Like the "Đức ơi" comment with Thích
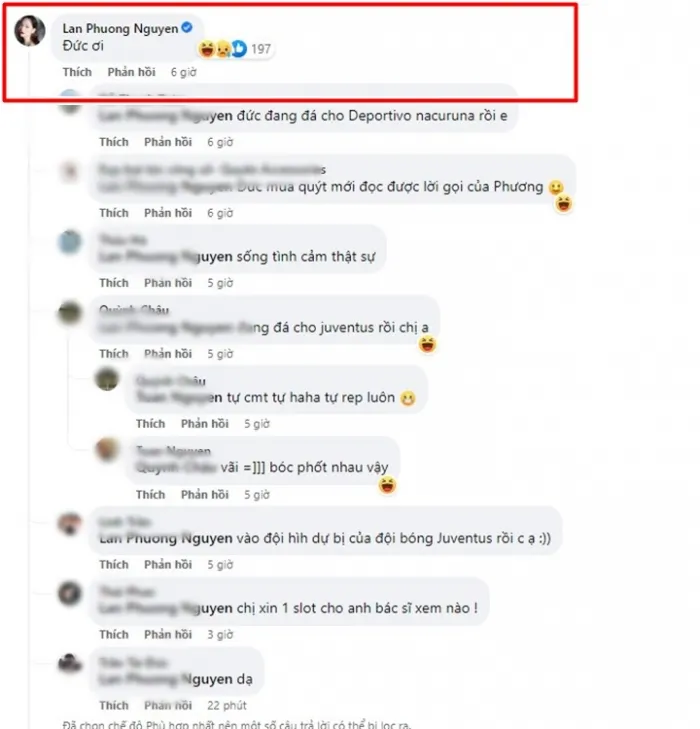The height and width of the screenshot is (729, 700). [77, 72]
